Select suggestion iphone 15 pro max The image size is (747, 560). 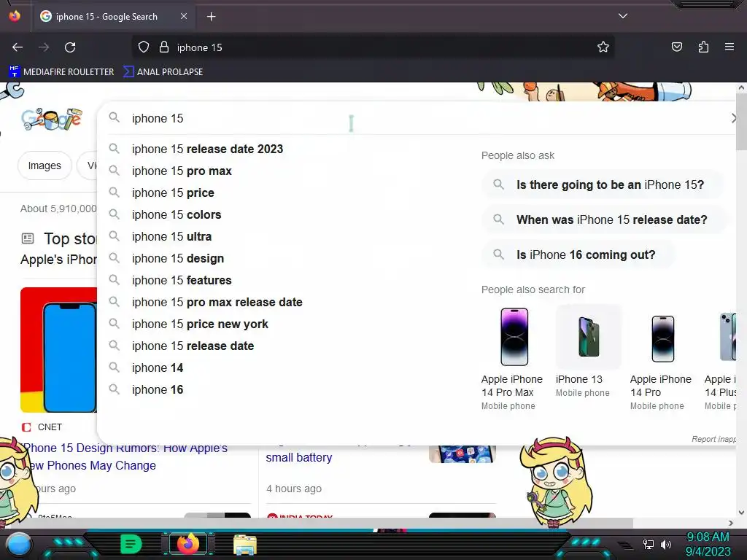(x=182, y=171)
